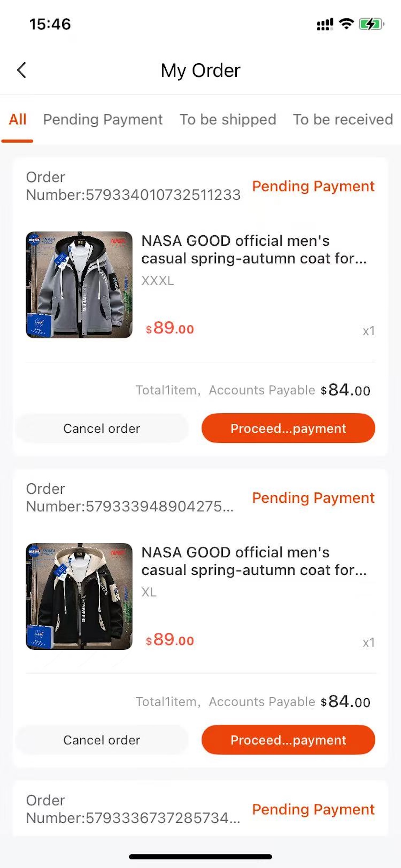
Task: Tap the cellular signal bars icon
Action: click(x=325, y=24)
